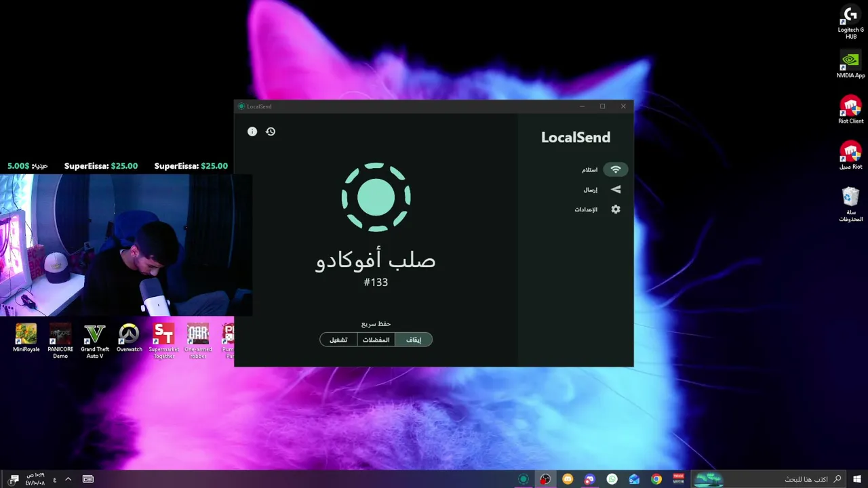This screenshot has width=868, height=488.
Task: Click blue Discord icon with red badge
Action: [x=590, y=479]
